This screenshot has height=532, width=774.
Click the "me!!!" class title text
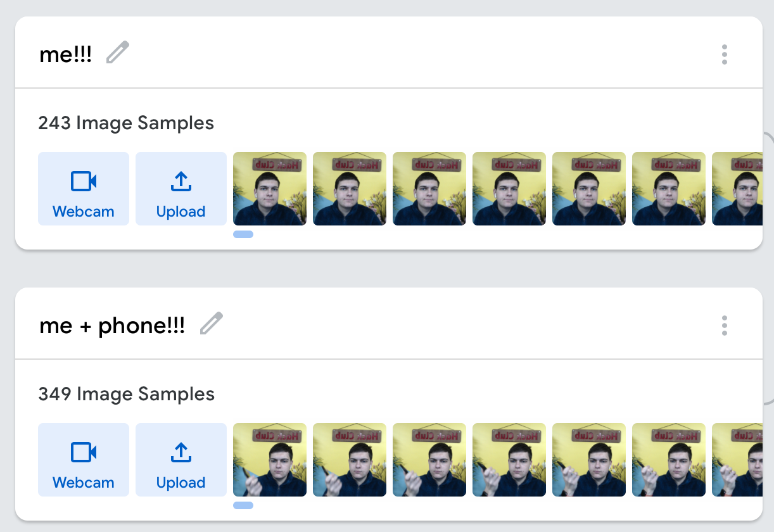(x=66, y=54)
